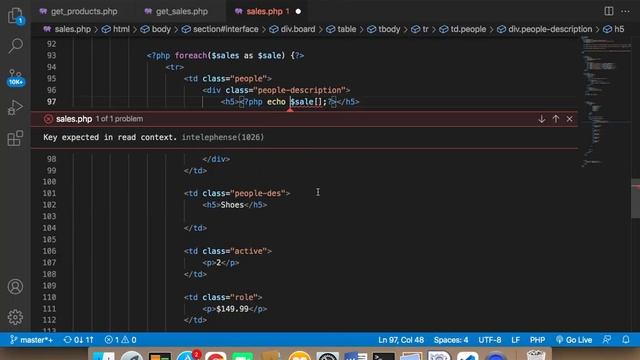Open the Search view in the activity bar

(16, 46)
